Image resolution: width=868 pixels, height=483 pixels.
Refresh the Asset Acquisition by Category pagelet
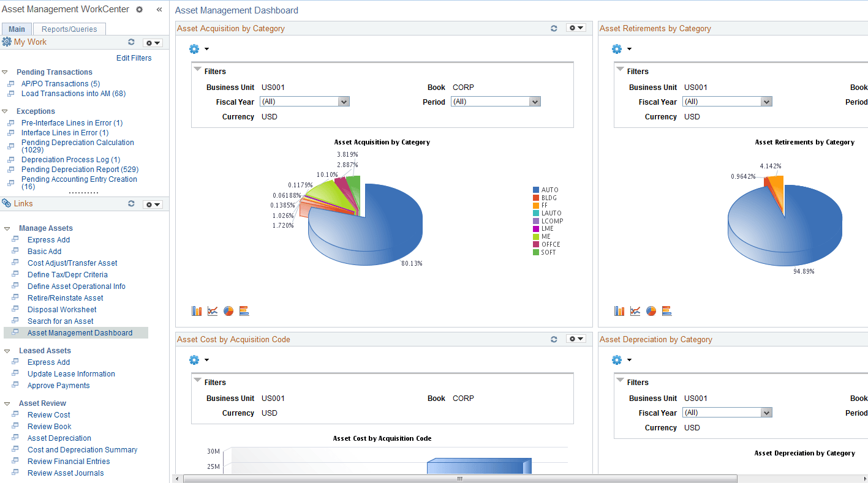554,28
